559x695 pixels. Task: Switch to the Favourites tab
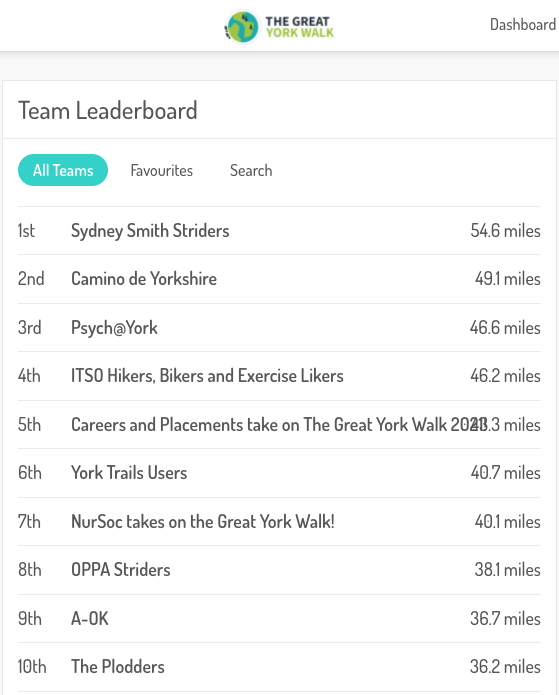coord(161,171)
